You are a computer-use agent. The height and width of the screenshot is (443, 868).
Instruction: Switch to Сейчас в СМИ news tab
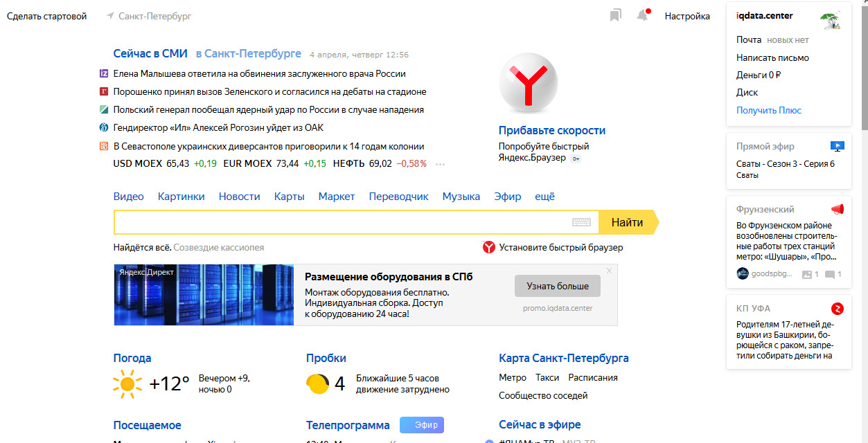[150, 53]
